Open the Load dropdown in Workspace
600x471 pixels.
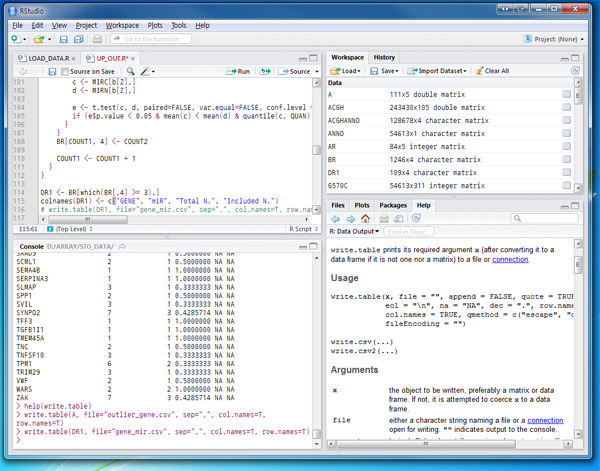point(345,71)
